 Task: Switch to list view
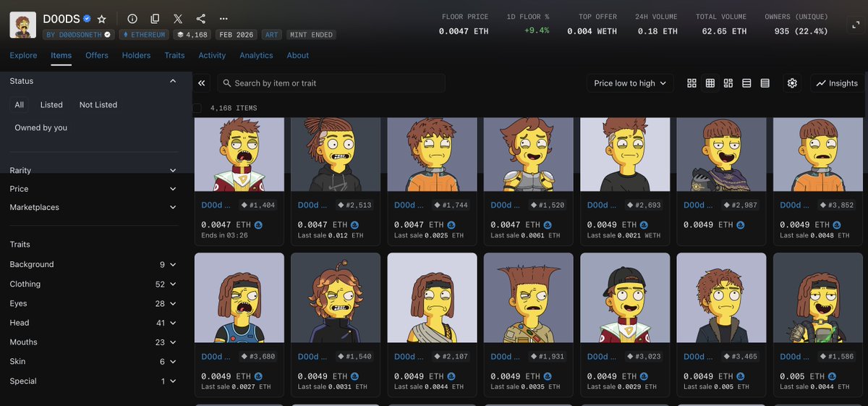click(747, 83)
